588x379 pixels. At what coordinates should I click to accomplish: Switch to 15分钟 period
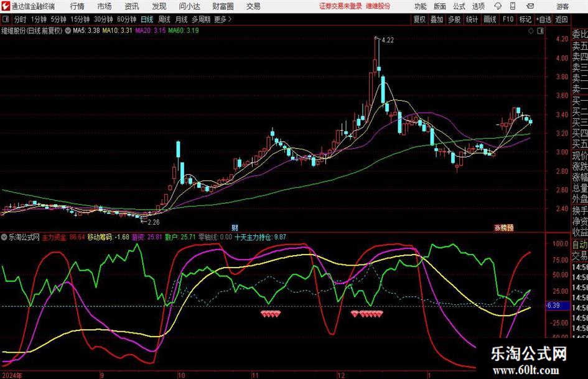pyautogui.click(x=80, y=19)
